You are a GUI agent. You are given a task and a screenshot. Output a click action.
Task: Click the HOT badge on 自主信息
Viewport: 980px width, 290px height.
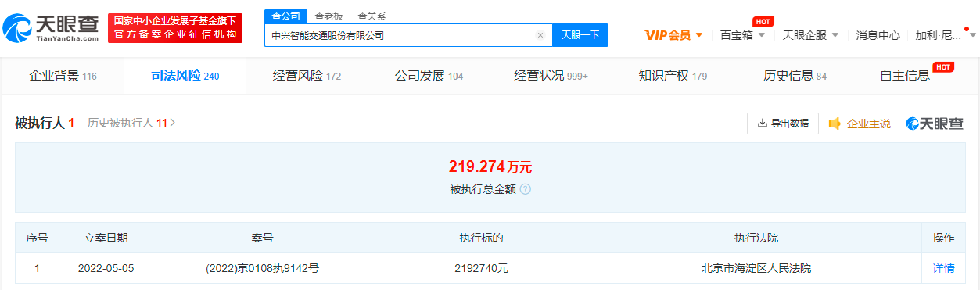point(943,67)
